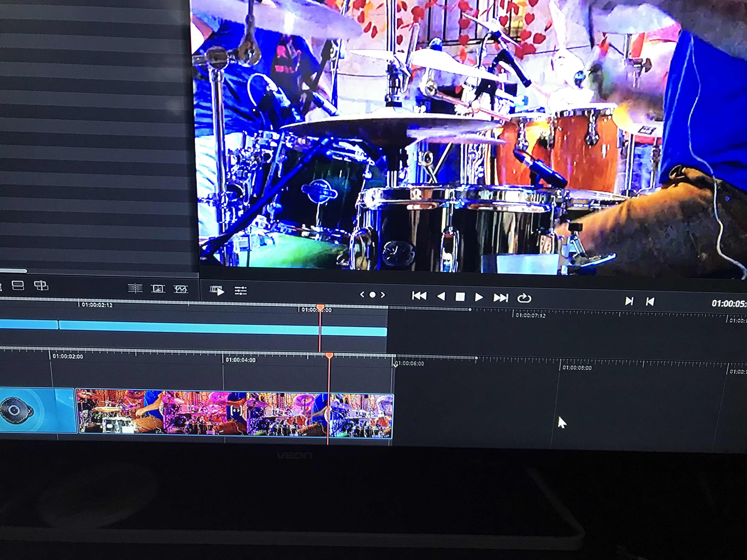Go to the last frame

(500, 298)
